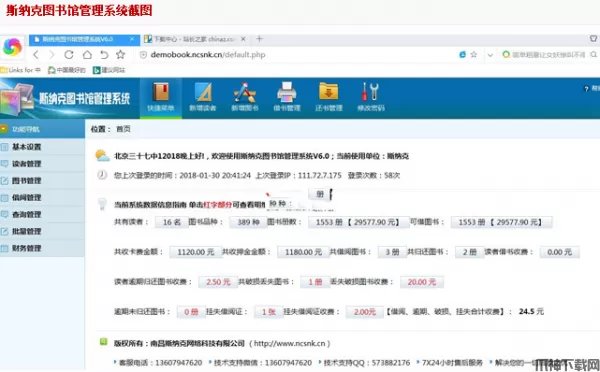Click the 上次登录IP：111.72.7.175 text
Screen dimensions: 600x372
(x=298, y=176)
